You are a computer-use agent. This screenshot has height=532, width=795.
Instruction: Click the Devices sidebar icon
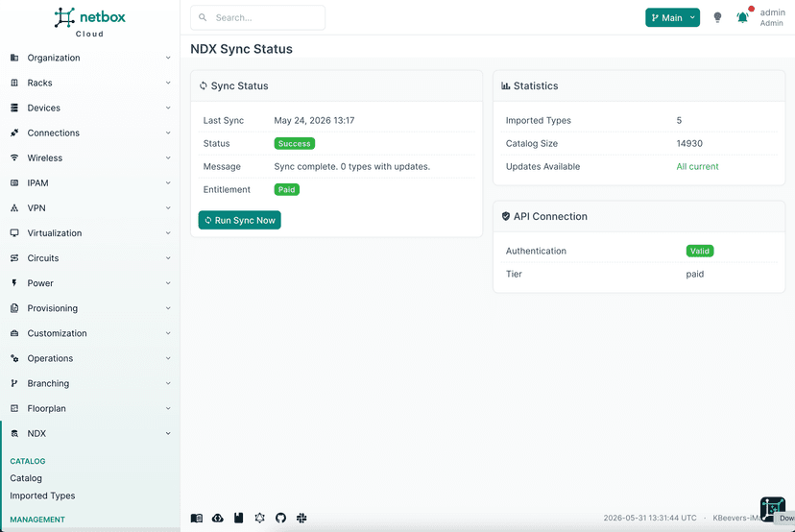click(x=14, y=108)
